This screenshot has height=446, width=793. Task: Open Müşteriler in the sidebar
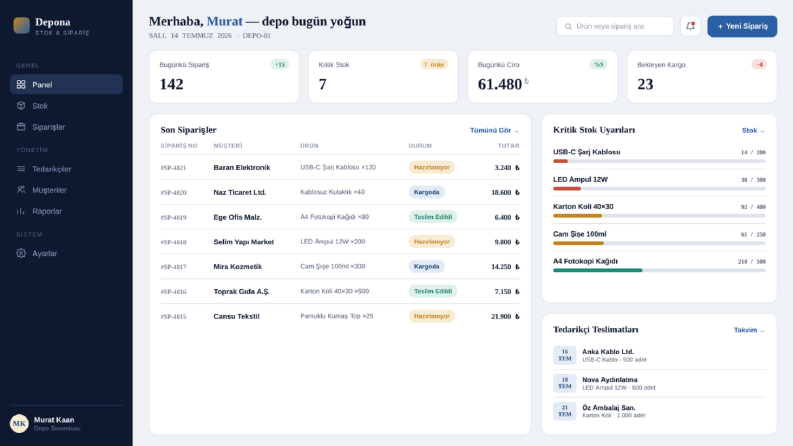(66, 190)
